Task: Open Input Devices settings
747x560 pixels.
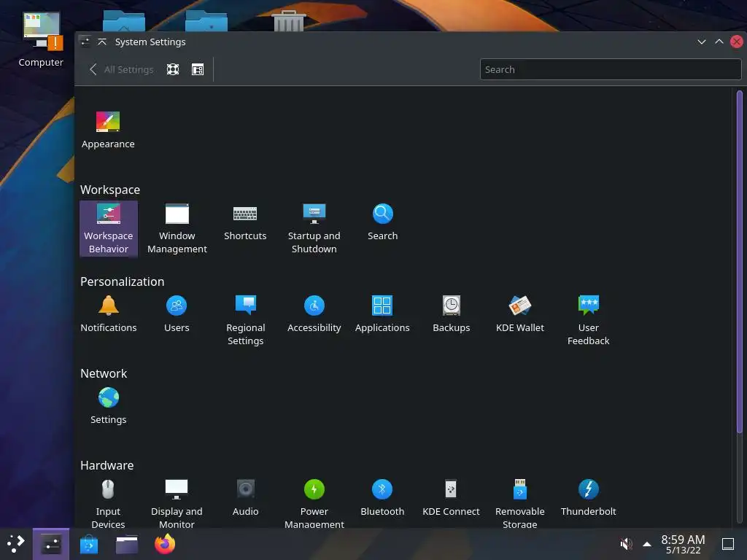Action: point(108,503)
